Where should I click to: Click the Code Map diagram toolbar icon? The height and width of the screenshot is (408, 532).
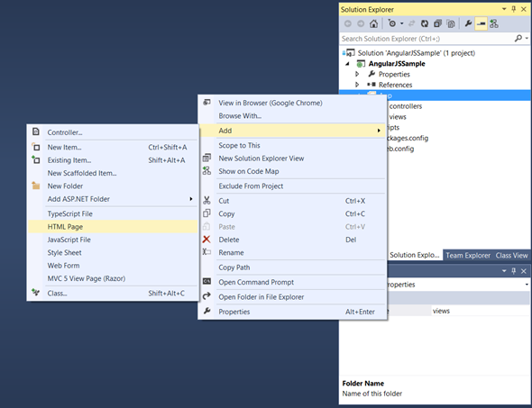click(494, 23)
